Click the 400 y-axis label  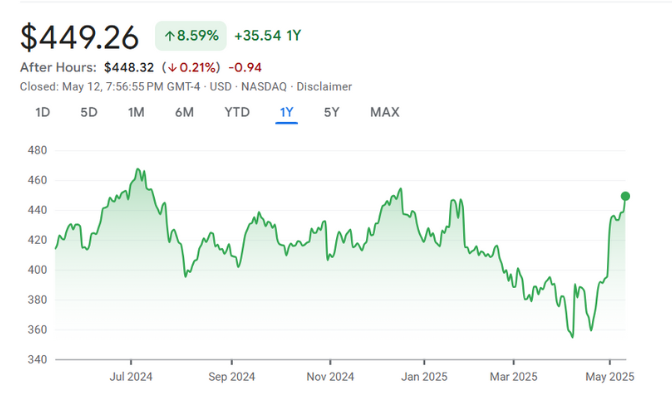pos(37,270)
